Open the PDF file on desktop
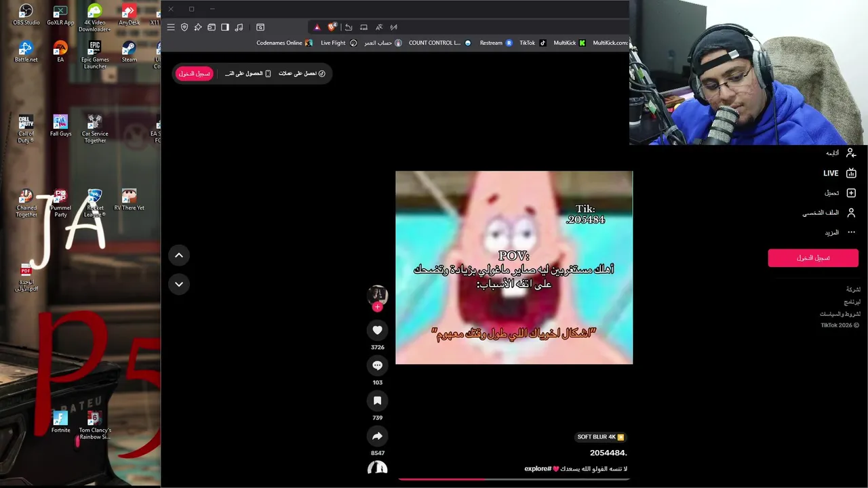The height and width of the screenshot is (488, 868). (26, 278)
